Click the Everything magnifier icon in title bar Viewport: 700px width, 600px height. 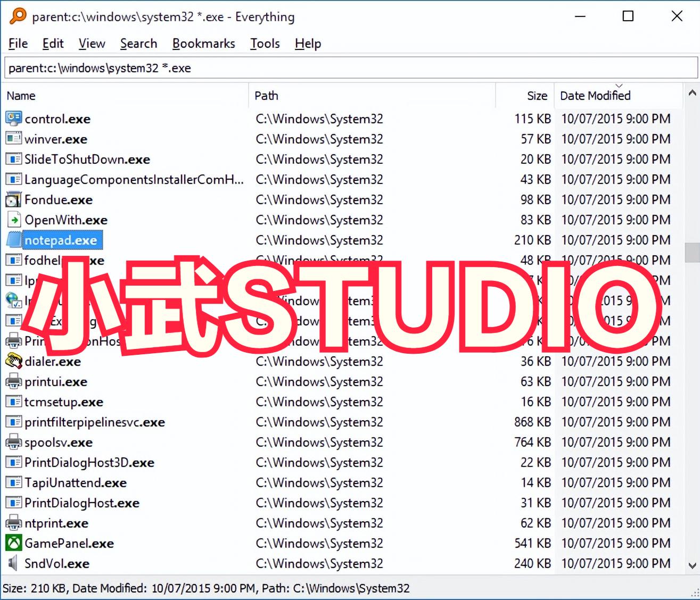(x=18, y=16)
